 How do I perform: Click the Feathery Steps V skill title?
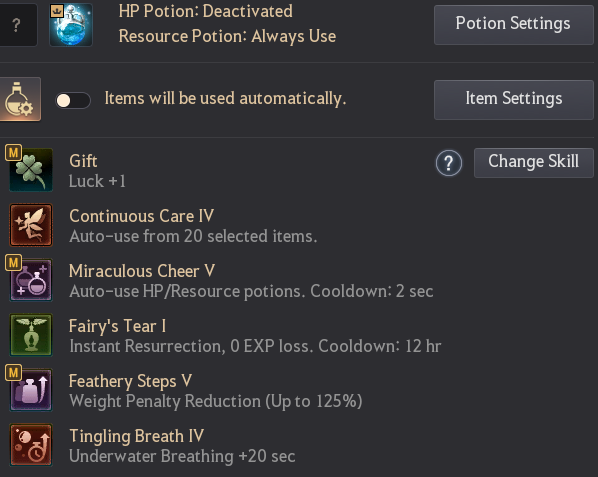point(130,381)
